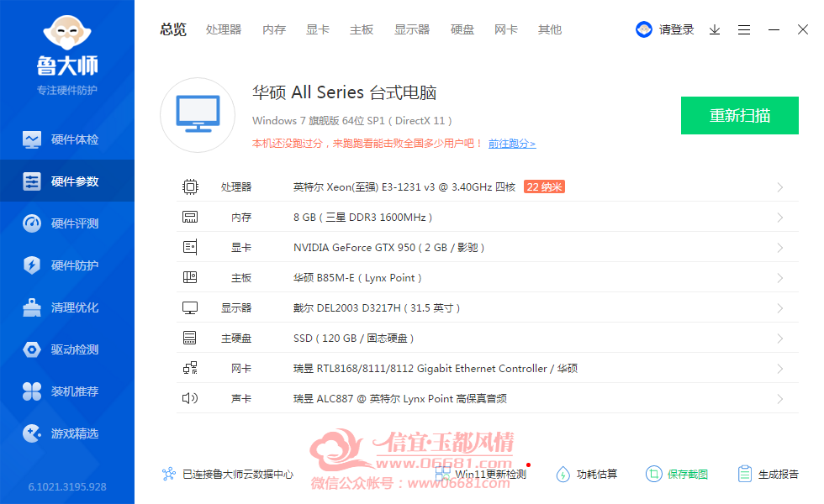This screenshot has height=504, width=824.
Task: Click the memory module icon
Action: click(x=190, y=217)
